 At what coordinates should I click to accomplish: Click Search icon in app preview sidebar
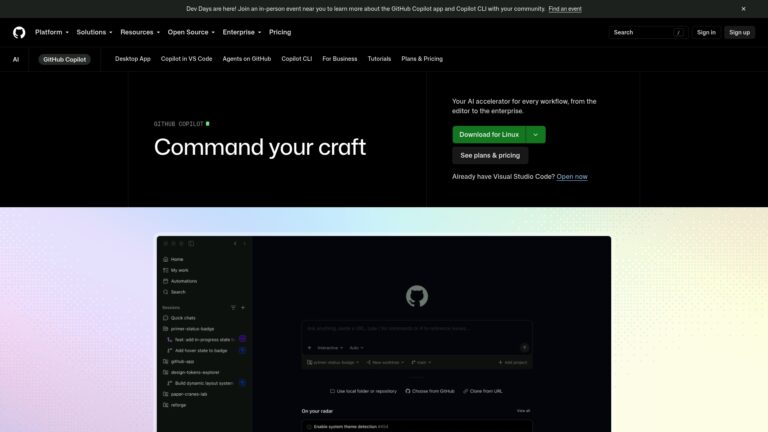(x=166, y=292)
